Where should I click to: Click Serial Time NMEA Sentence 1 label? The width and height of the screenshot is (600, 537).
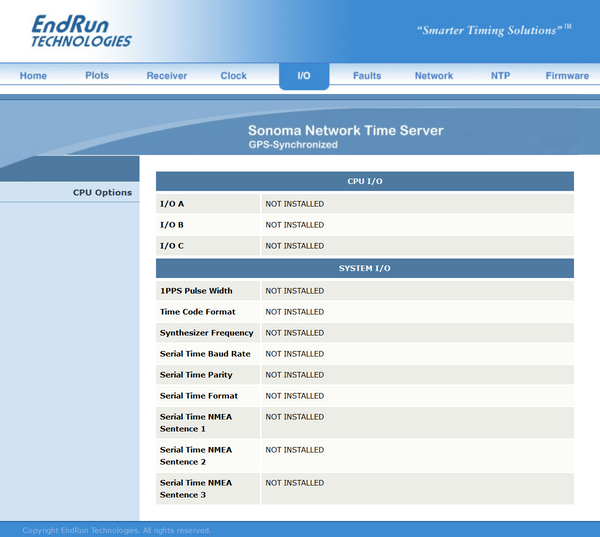pyautogui.click(x=196, y=423)
